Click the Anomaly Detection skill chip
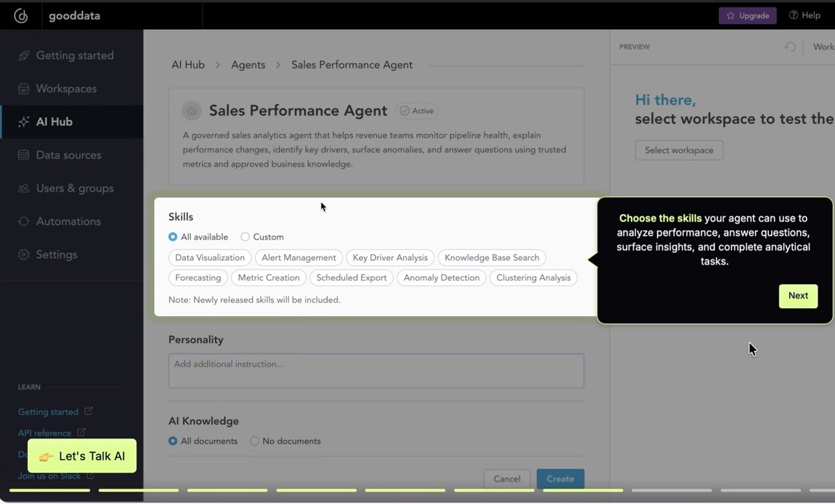This screenshot has height=504, width=835. [442, 277]
